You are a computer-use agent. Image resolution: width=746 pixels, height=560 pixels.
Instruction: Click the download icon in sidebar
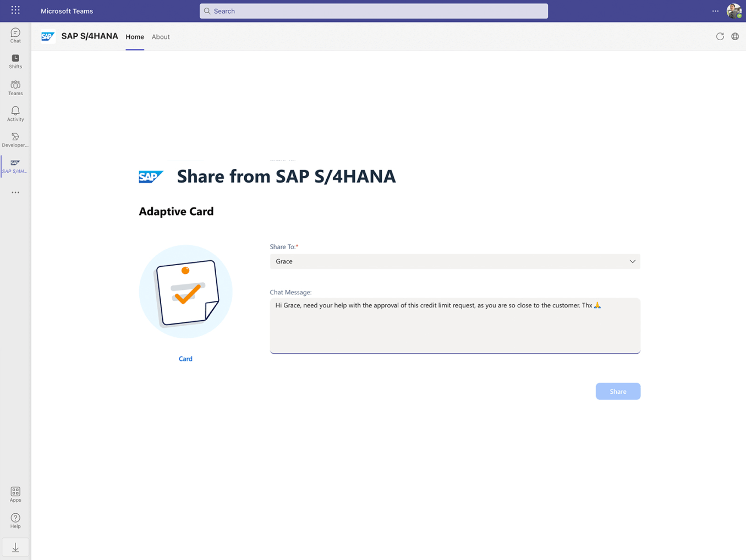click(x=15, y=547)
